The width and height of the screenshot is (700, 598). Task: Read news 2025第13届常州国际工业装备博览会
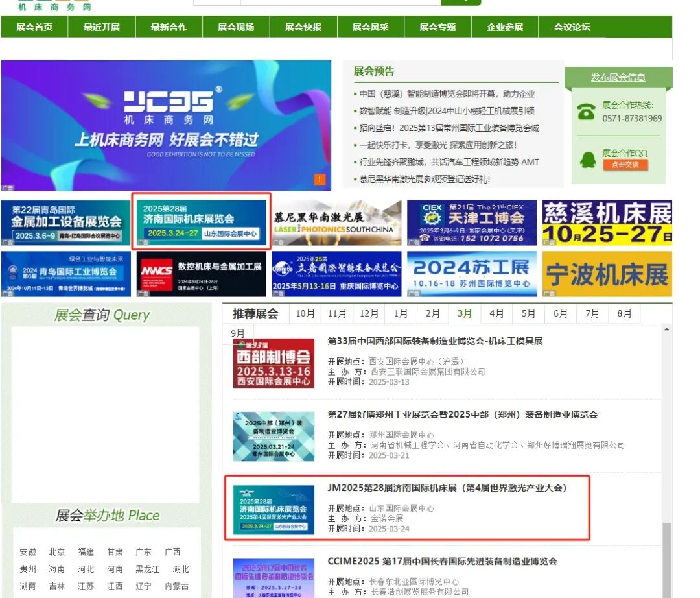coord(449,128)
